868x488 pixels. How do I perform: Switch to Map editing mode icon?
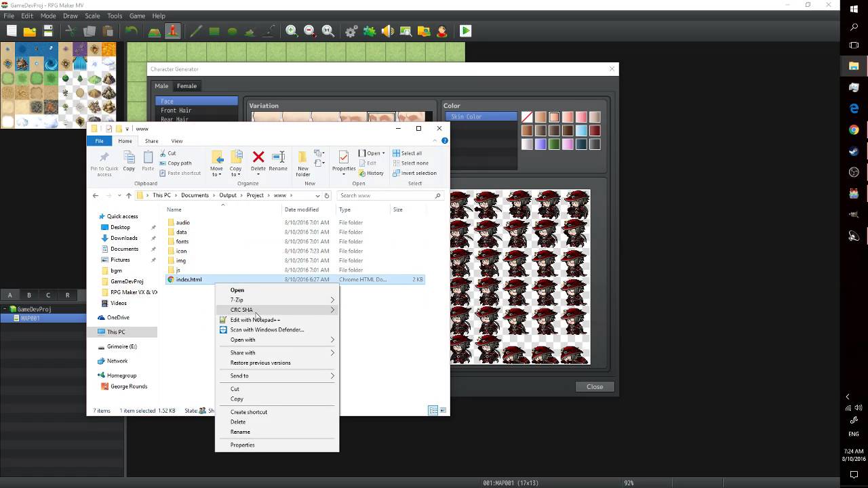coord(155,31)
